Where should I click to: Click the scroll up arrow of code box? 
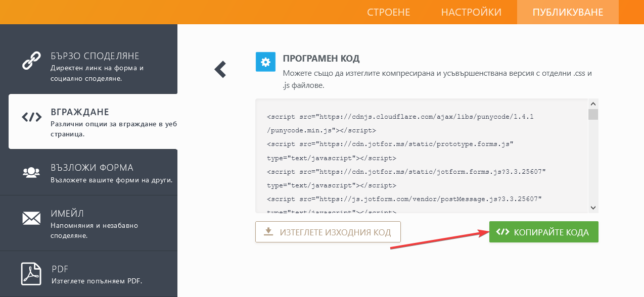593,103
